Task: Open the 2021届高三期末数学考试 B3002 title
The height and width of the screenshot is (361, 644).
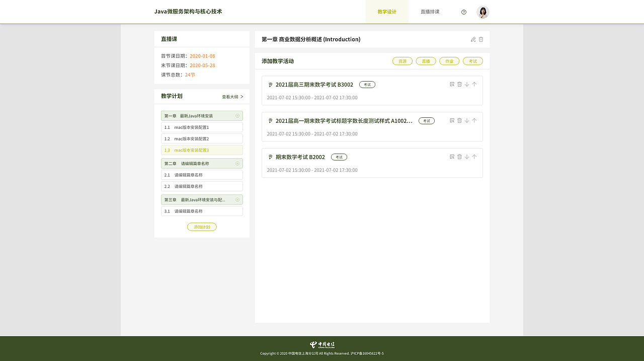Action: click(314, 85)
